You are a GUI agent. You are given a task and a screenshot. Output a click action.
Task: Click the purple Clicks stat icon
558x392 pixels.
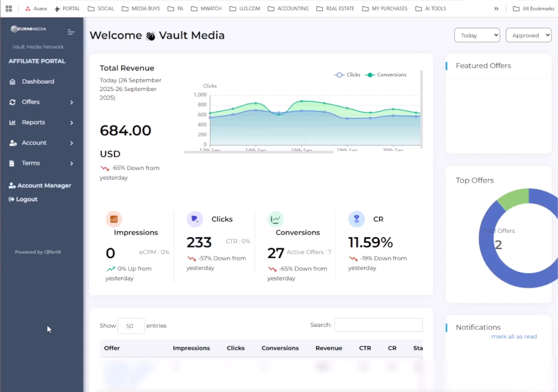(195, 219)
